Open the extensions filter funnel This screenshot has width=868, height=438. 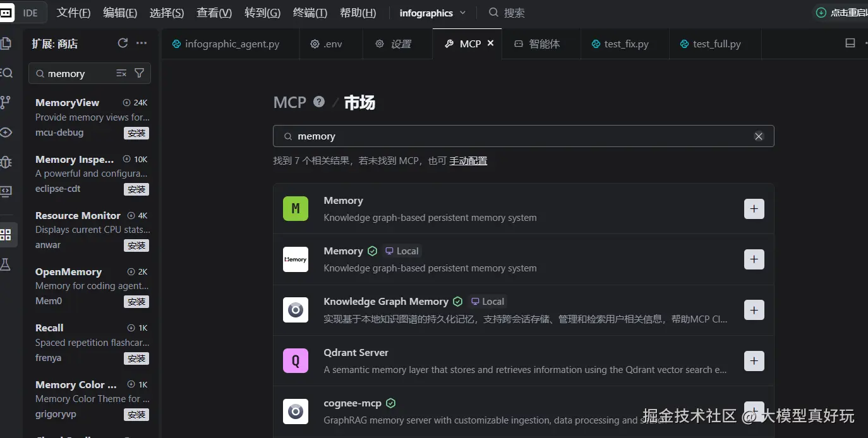click(x=140, y=73)
